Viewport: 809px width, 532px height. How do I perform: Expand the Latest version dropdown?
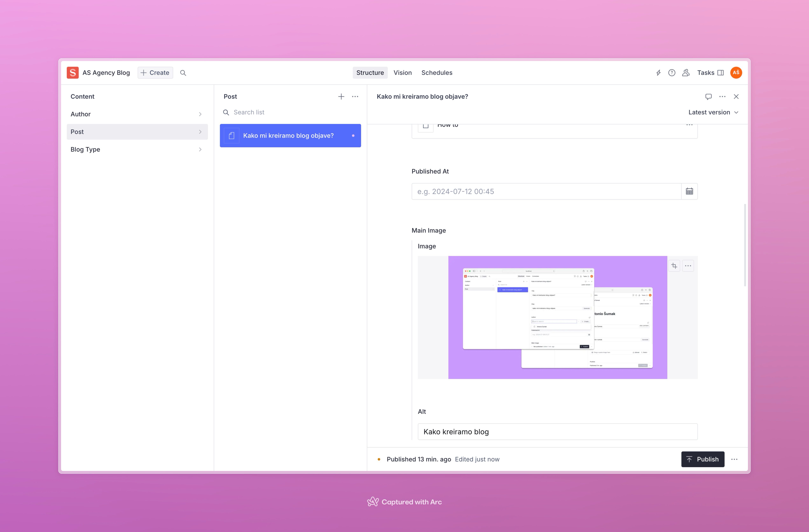(x=713, y=112)
